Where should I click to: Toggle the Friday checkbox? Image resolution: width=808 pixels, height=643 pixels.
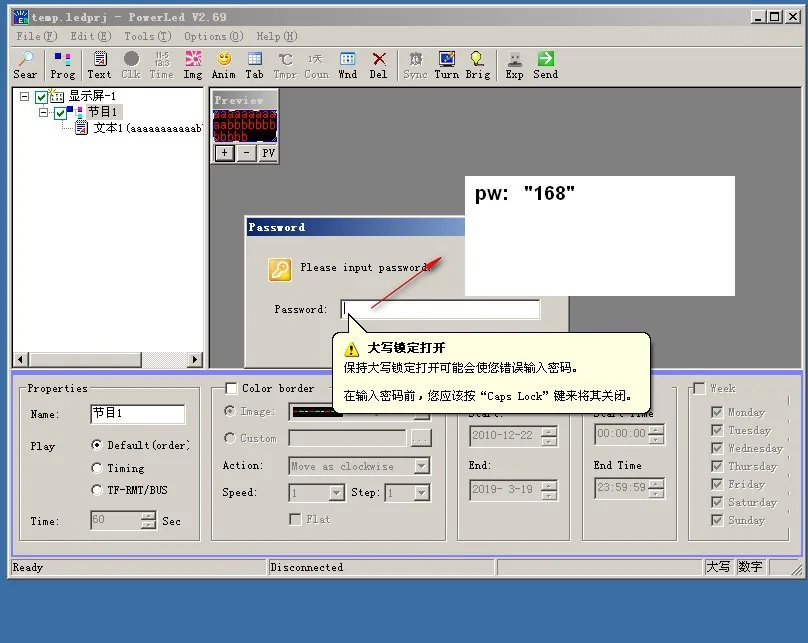pyautogui.click(x=717, y=484)
